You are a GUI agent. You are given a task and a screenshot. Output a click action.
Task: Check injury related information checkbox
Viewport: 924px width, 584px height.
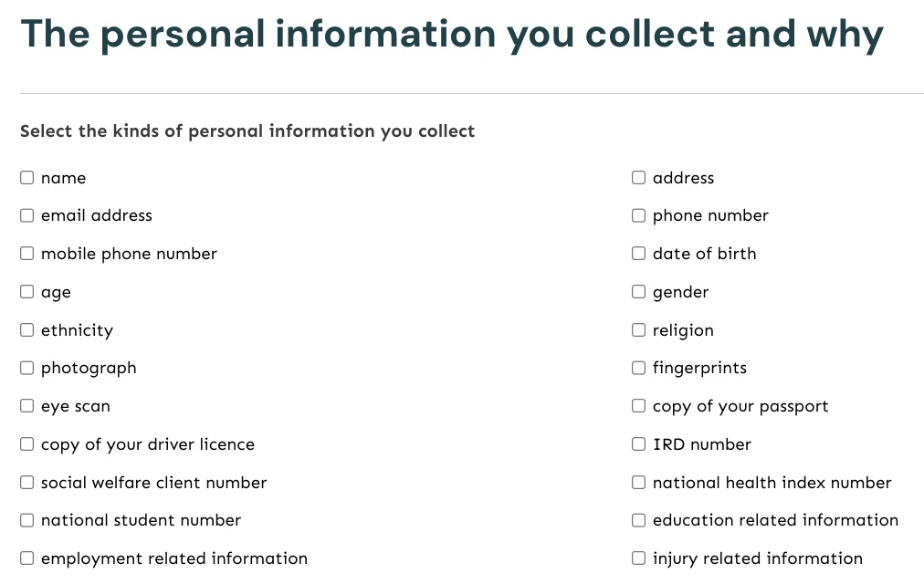639,558
